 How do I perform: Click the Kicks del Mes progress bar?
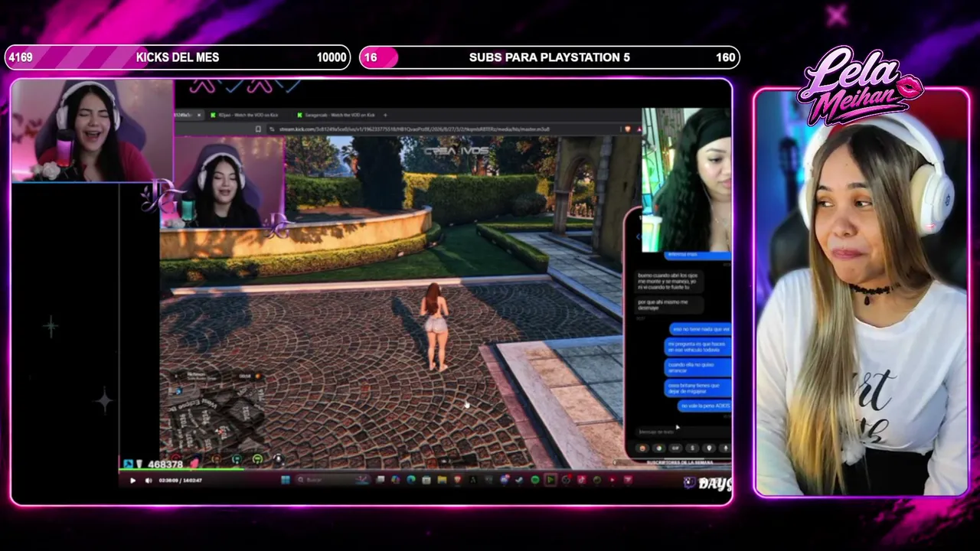coord(177,57)
